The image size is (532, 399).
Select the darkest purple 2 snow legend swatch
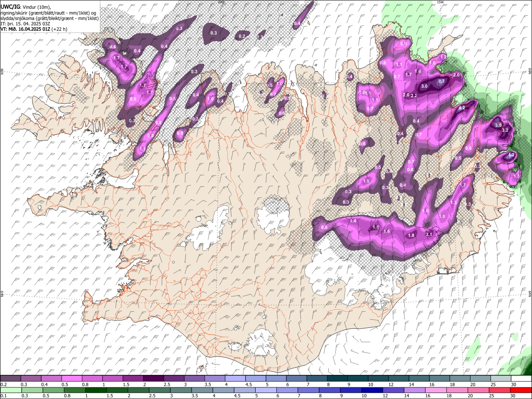153,378
